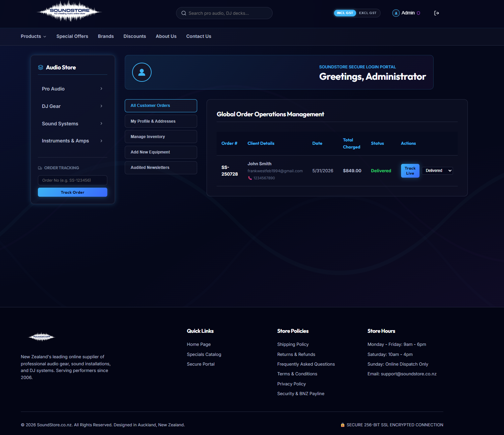Click the SSL padlock icon
Viewport: 504px width, 435px height.
343,425
